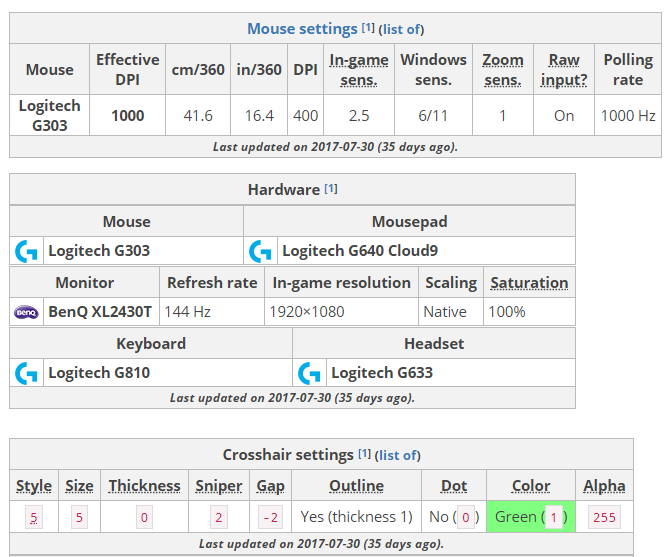Click the Sniper column header
The height and width of the screenshot is (557, 665).
click(218, 486)
